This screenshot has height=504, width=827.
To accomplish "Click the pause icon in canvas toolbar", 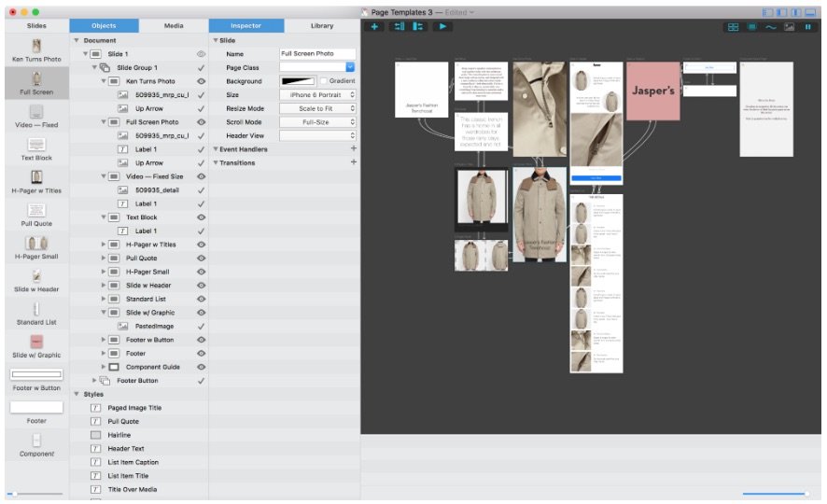I will [x=807, y=27].
